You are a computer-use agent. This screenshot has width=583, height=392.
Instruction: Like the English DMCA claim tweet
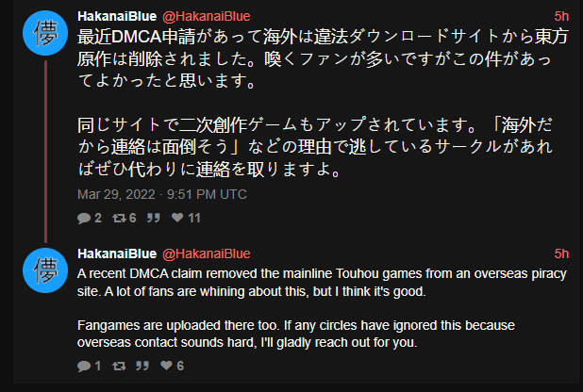click(x=166, y=365)
